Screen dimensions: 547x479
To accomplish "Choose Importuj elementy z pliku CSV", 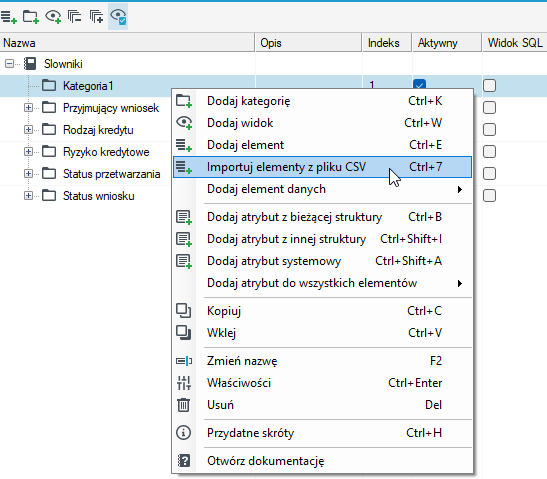I will point(322,167).
